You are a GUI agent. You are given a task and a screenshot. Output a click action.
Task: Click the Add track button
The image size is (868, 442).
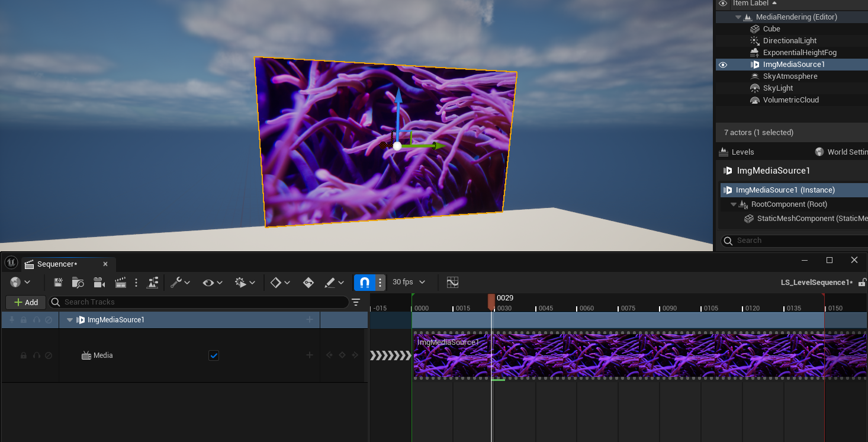tap(26, 302)
